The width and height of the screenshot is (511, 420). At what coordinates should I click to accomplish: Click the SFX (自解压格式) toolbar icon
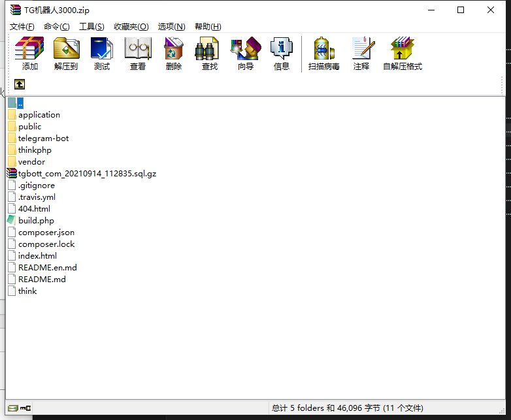click(402, 48)
